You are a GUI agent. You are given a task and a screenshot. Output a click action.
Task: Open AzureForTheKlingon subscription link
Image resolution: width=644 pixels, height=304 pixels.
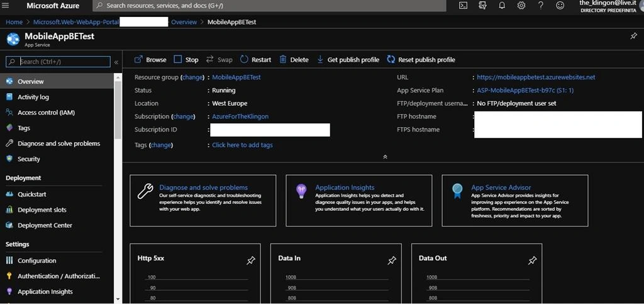[240, 116]
